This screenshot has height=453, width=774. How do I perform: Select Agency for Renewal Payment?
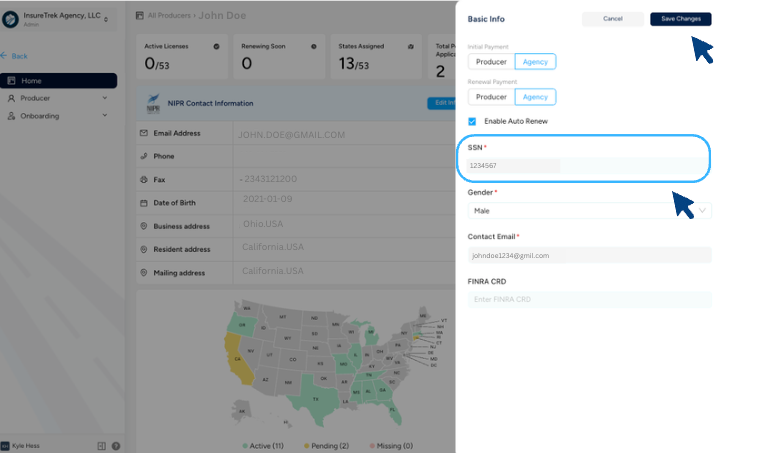(x=535, y=97)
